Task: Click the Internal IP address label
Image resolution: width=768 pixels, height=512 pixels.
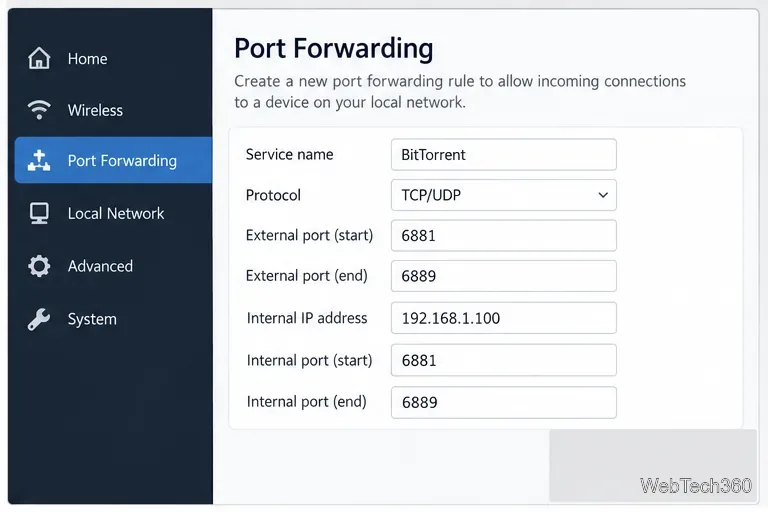Action: point(307,318)
